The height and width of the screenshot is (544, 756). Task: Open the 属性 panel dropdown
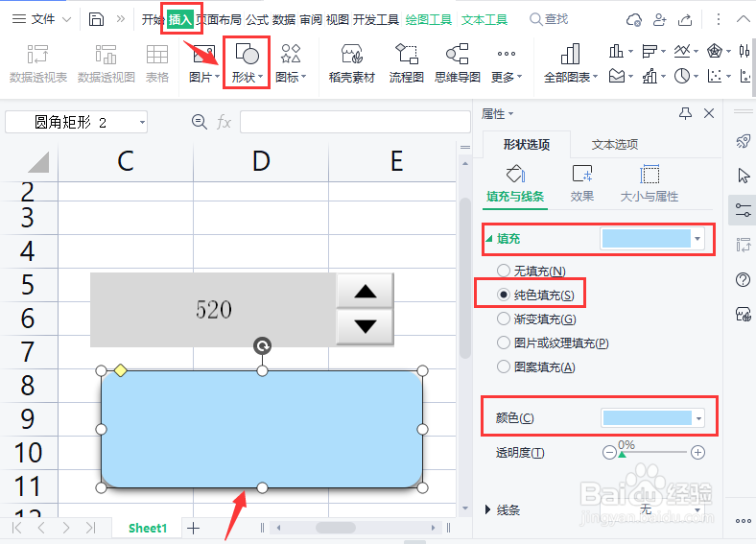pos(498,114)
